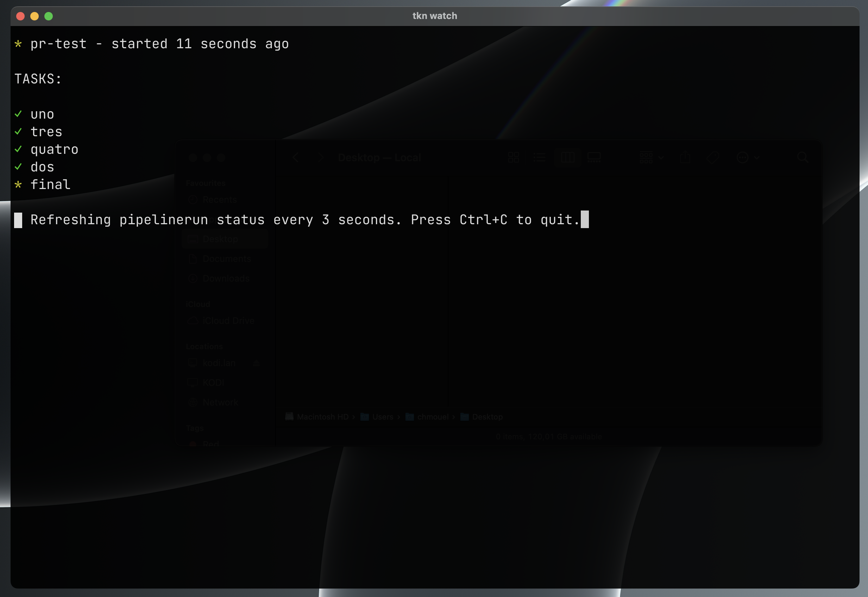Click the green checkmark next to quatro
Screen dimensions: 868x597
(18, 149)
